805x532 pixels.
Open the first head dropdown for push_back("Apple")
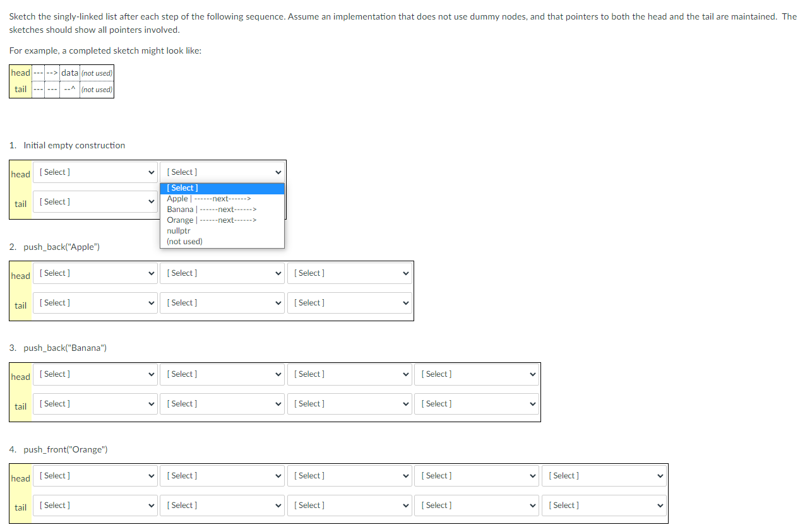[95, 273]
